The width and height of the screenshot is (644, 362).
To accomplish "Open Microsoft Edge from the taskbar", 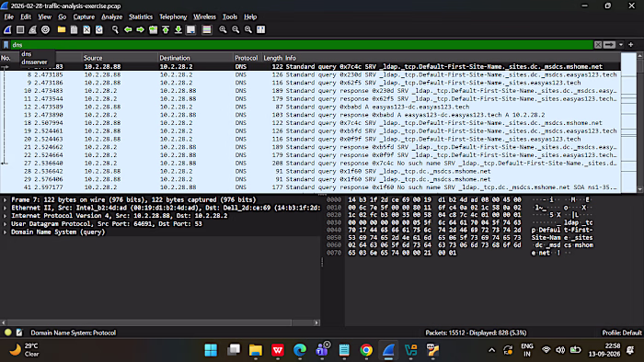I will 300,350.
